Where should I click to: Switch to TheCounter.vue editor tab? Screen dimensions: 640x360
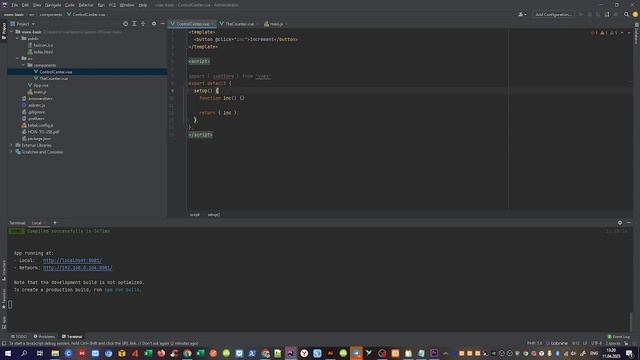[239, 24]
